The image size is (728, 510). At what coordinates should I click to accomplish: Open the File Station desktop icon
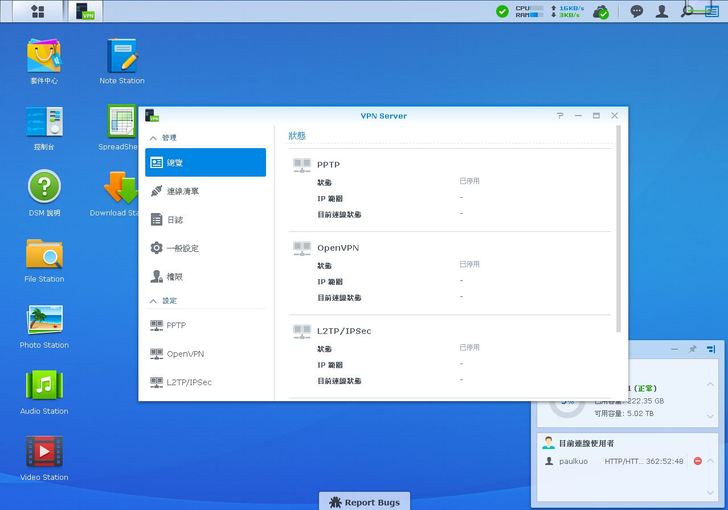click(44, 254)
